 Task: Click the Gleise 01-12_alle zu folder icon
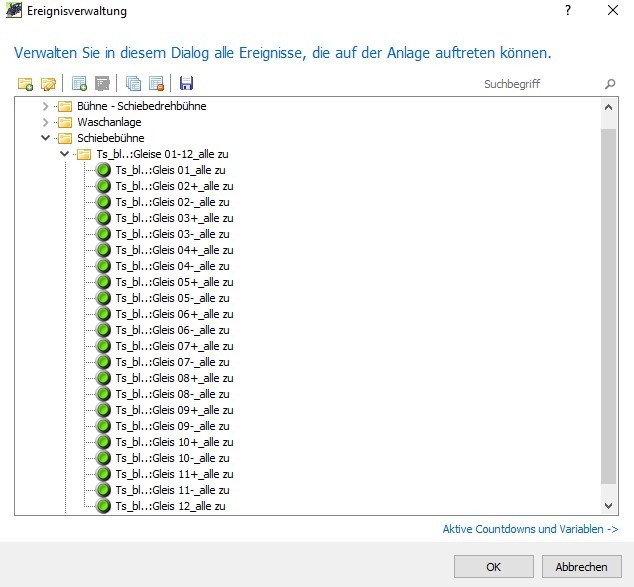84,154
